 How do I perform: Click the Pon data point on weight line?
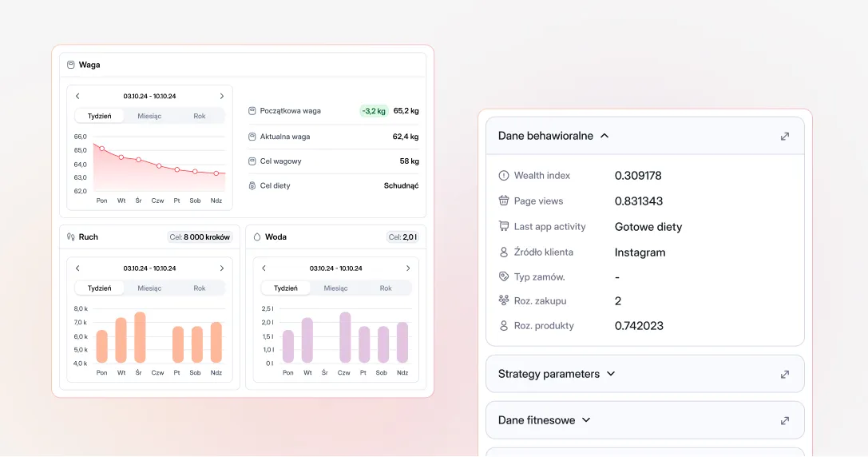click(102, 149)
